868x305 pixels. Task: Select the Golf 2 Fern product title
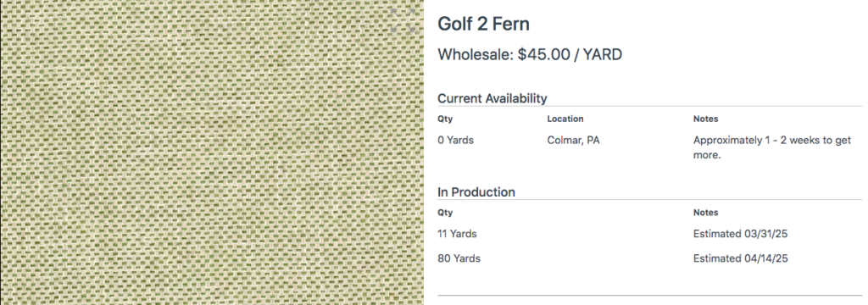(x=484, y=24)
